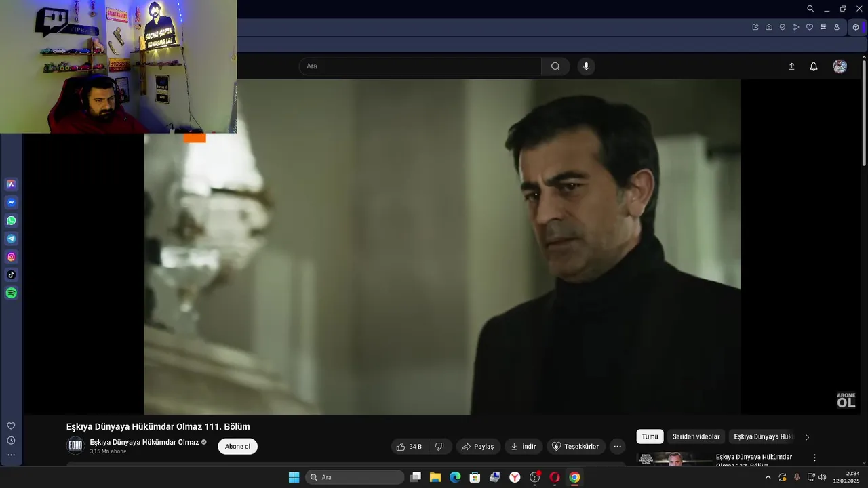Dislike the video with thumbs-down button

click(439, 447)
